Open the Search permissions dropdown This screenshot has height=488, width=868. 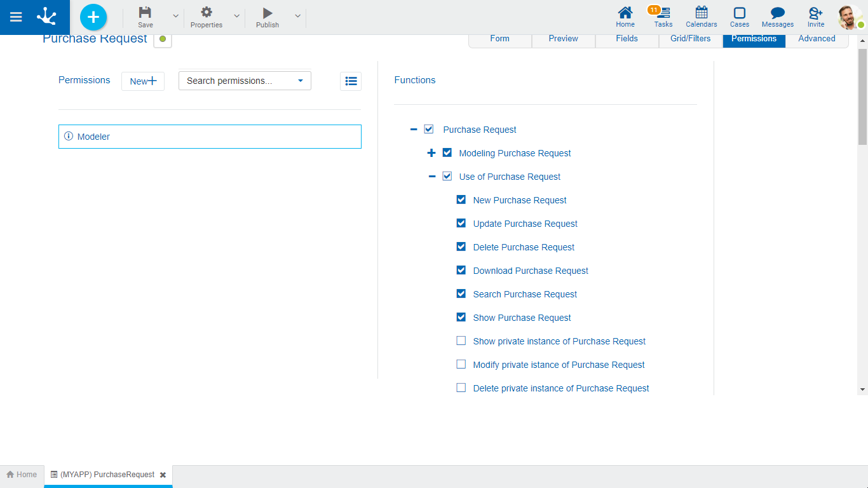pos(245,81)
